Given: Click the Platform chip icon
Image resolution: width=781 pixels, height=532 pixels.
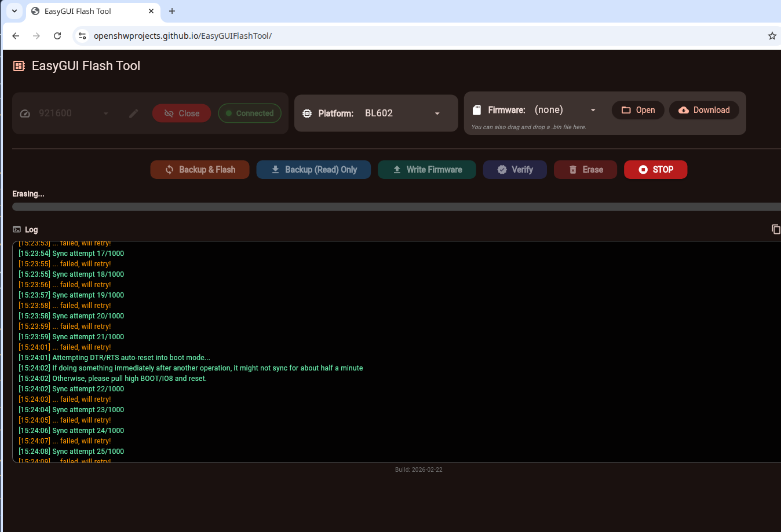Looking at the screenshot, I should pyautogui.click(x=307, y=113).
